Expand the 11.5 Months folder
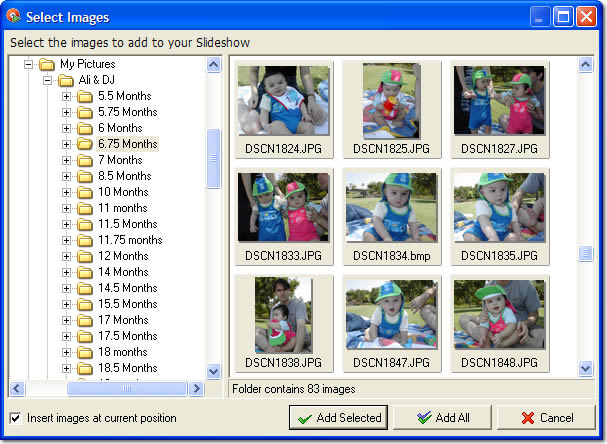 [x=66, y=225]
